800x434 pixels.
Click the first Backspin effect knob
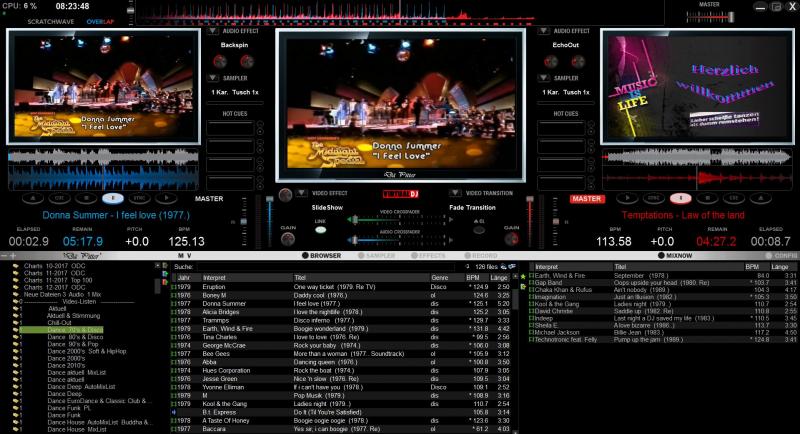click(x=220, y=62)
